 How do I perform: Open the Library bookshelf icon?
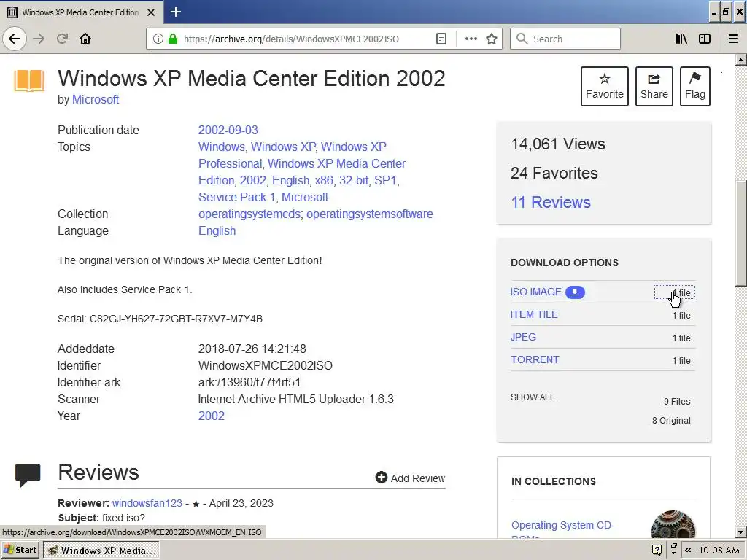pyautogui.click(x=681, y=39)
